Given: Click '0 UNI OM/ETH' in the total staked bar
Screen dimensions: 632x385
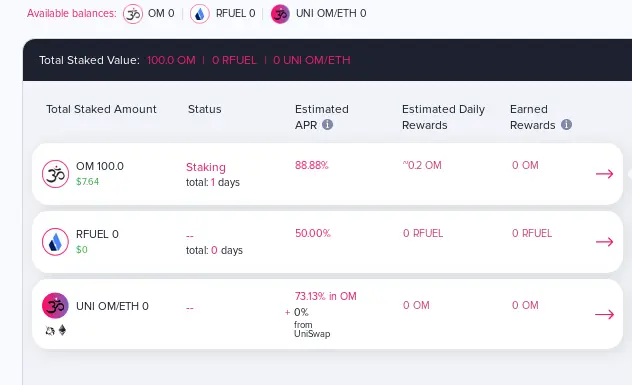Looking at the screenshot, I should [x=312, y=60].
